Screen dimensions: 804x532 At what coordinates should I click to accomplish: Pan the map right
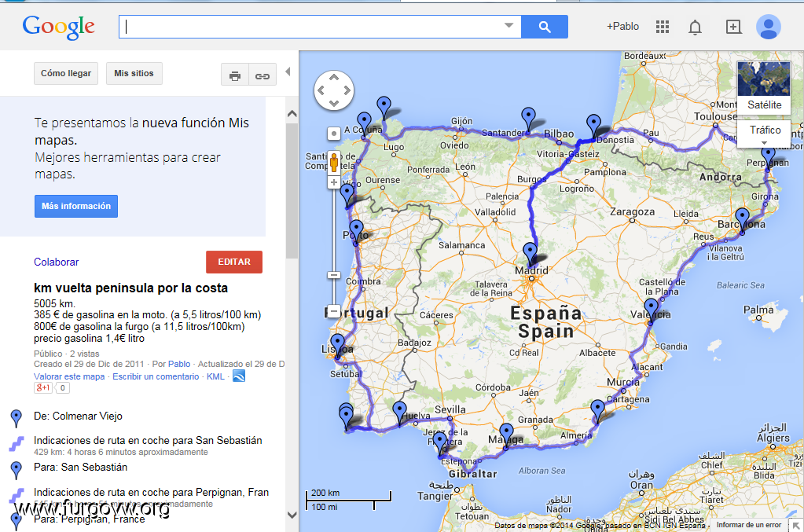tap(347, 90)
